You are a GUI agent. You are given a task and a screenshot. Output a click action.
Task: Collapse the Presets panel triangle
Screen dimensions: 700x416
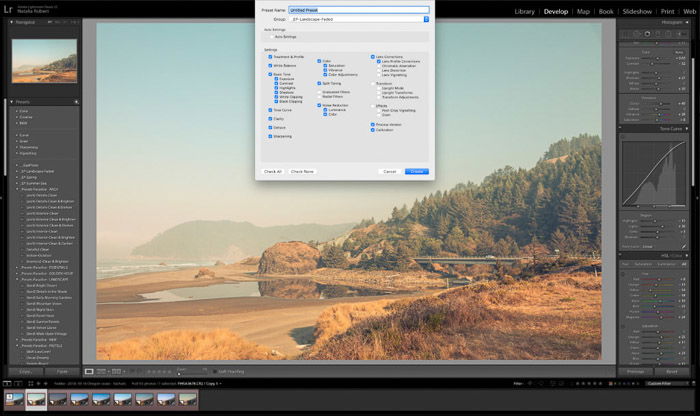point(12,102)
